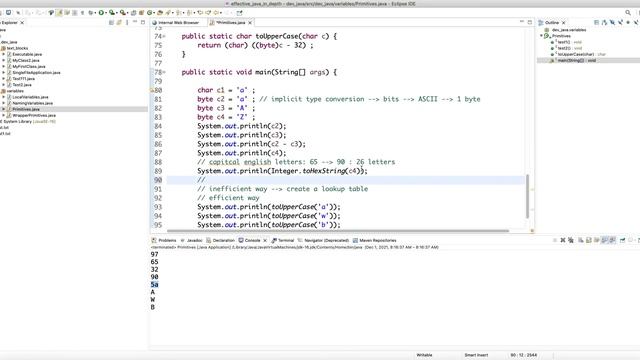Minimize the editor area

point(522,22)
